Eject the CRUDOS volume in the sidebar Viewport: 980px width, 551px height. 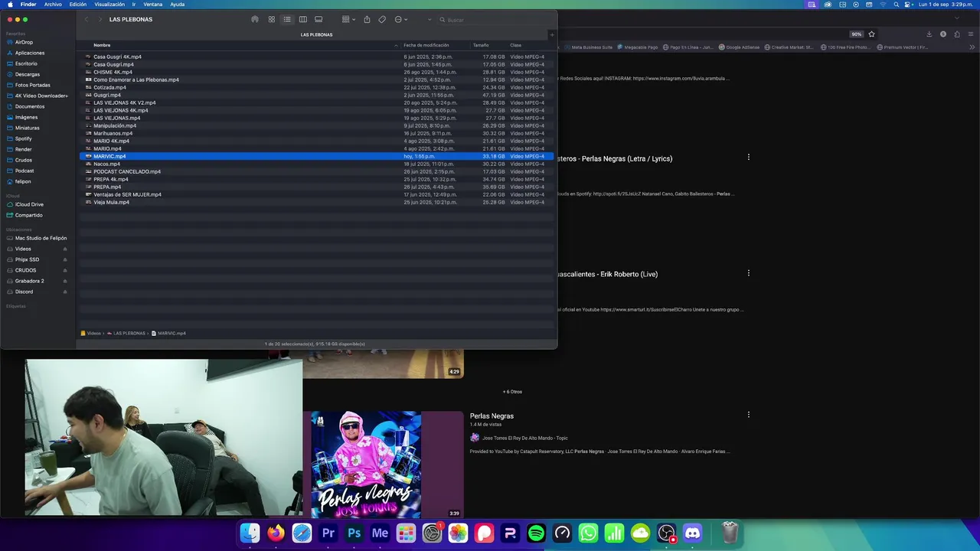point(65,270)
